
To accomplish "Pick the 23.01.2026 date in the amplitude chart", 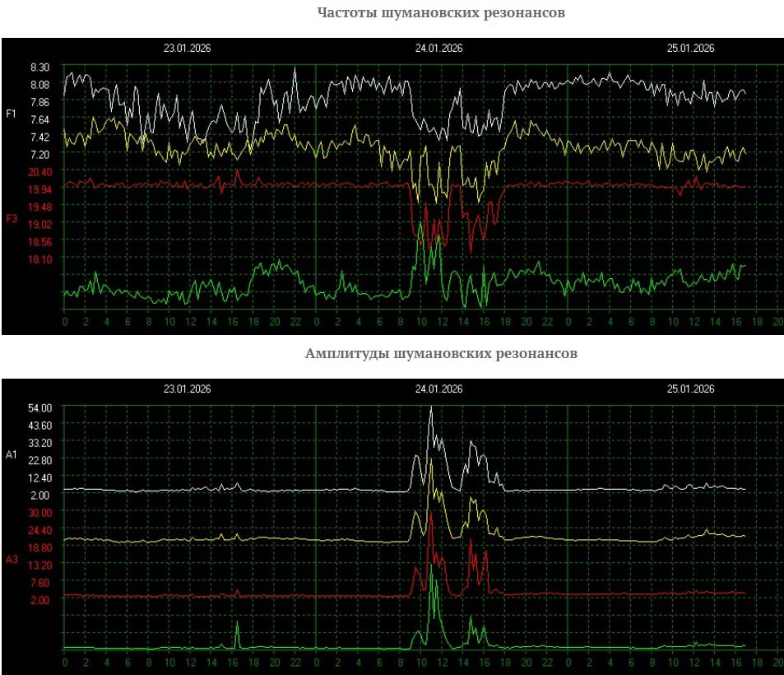I will click(188, 389).
